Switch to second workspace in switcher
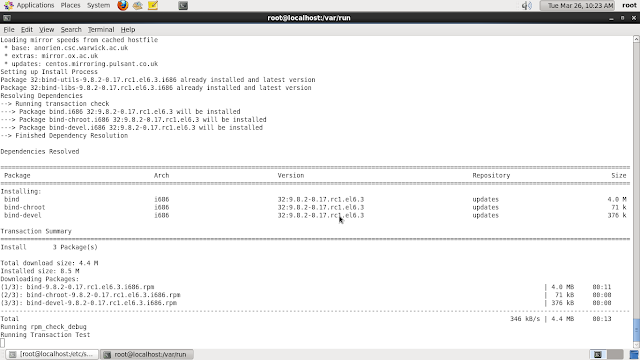The width and height of the screenshot is (640, 360). [615, 354]
